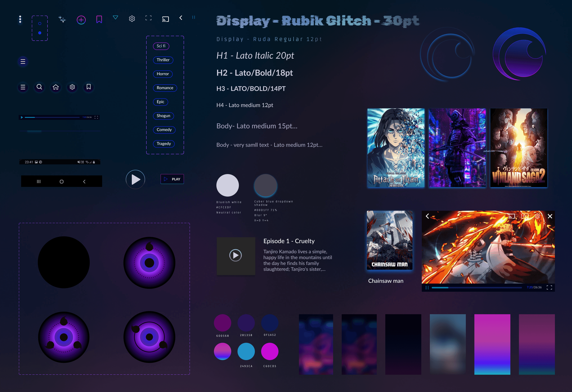
Task: Select the Comedy genre chip
Action: point(164,130)
